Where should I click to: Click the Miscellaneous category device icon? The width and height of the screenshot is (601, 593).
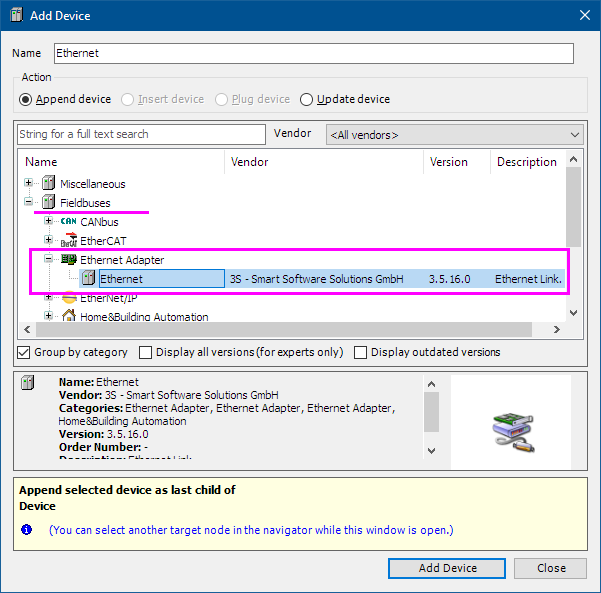49,183
